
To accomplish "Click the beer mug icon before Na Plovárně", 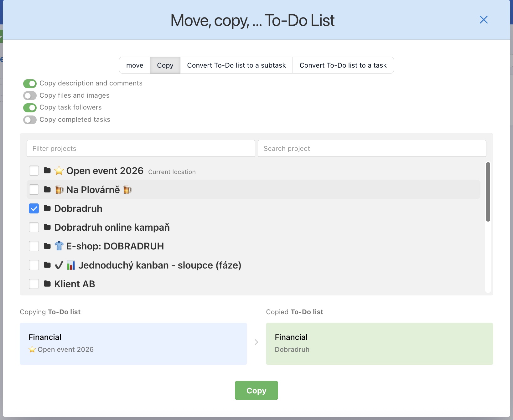I will (x=59, y=190).
